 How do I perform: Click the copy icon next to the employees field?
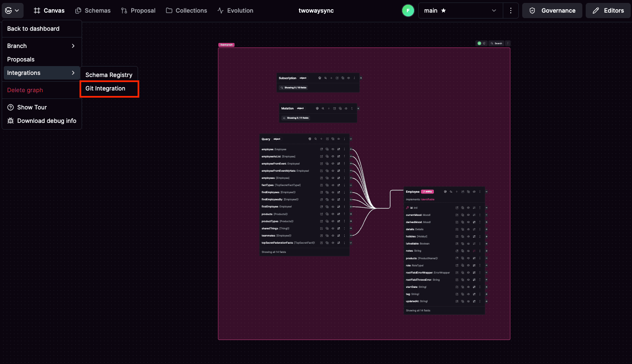click(x=327, y=178)
